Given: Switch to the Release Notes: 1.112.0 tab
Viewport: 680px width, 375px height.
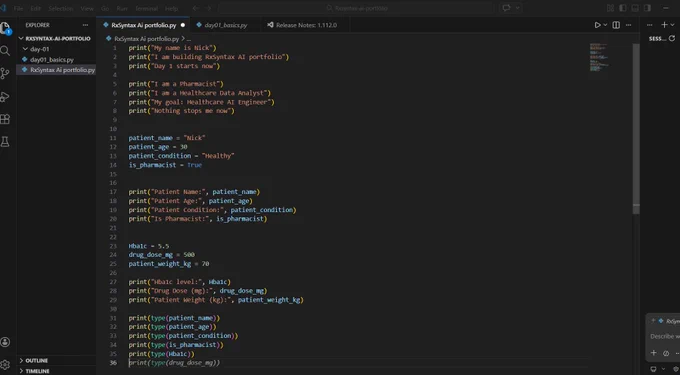Looking at the screenshot, I should (306, 25).
